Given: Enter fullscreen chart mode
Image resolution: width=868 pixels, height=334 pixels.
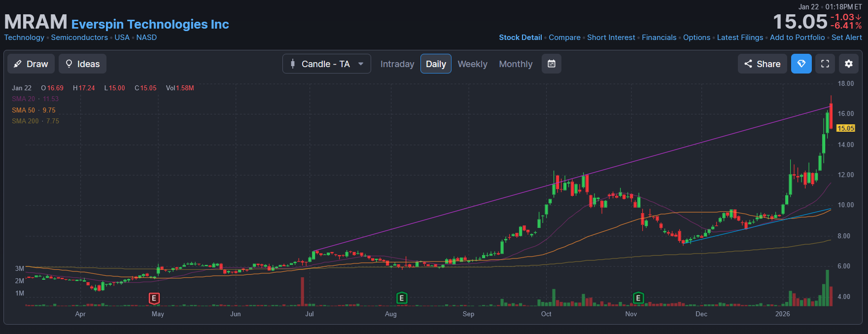Looking at the screenshot, I should click(x=825, y=64).
